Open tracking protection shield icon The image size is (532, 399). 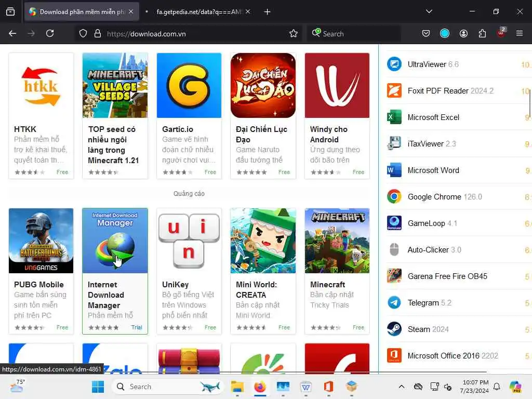point(83,34)
